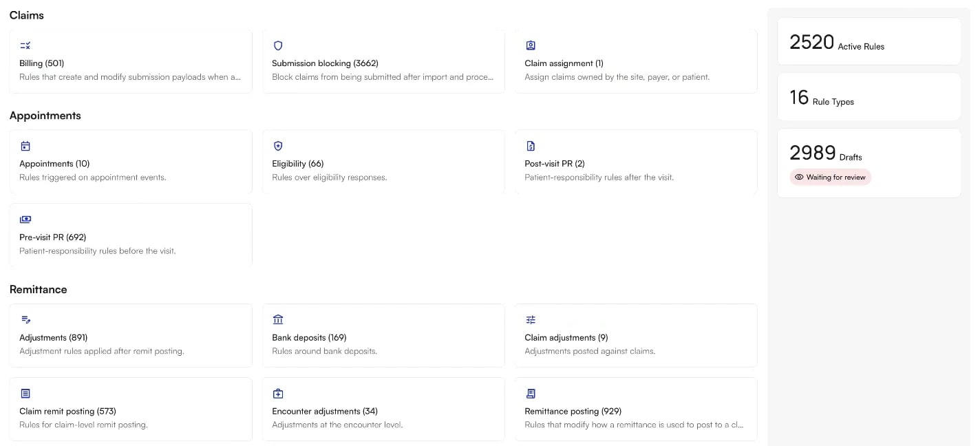The width and height of the screenshot is (980, 446).
Task: Click the Appointments calendar icon
Action: [x=25, y=146]
